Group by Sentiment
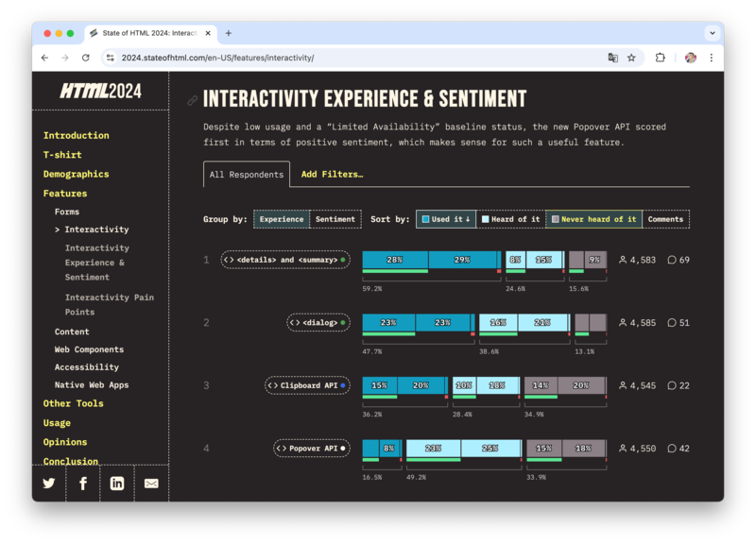 pos(335,219)
